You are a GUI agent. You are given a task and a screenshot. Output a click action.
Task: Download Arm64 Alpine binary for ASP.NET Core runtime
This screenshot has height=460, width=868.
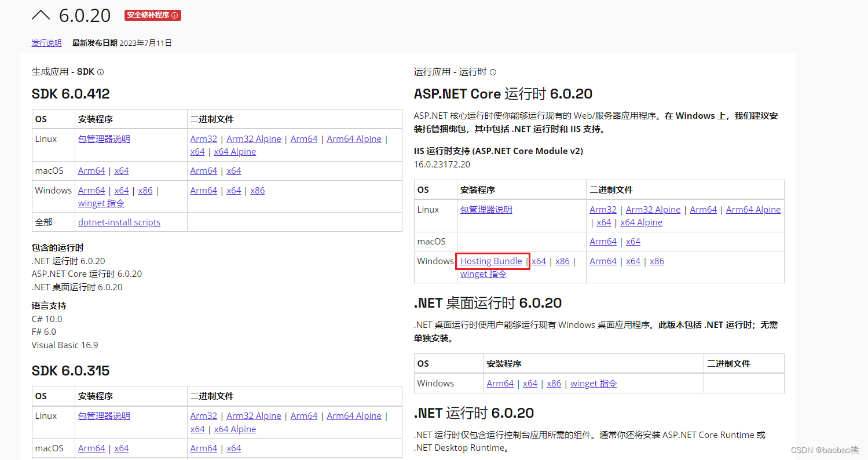(753, 210)
